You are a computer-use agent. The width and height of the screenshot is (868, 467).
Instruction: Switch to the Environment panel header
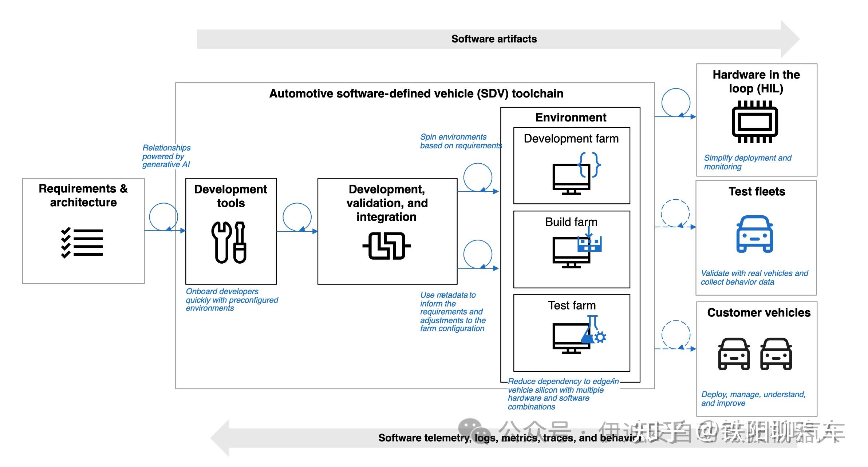point(571,117)
